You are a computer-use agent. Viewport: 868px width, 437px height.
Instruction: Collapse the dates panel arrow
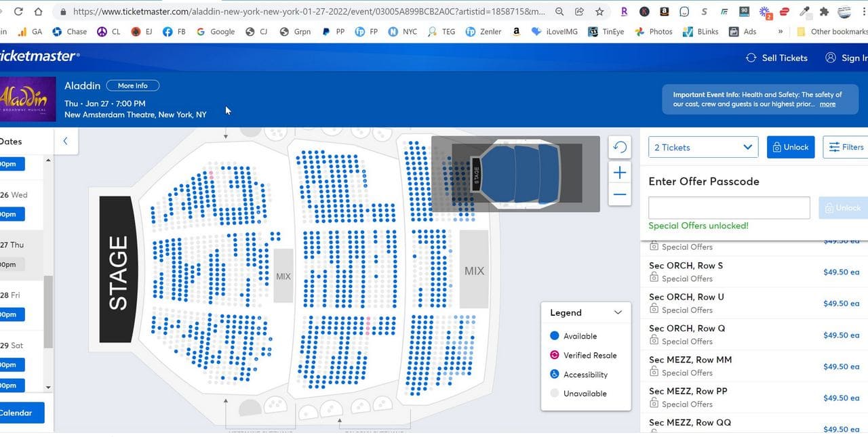click(x=66, y=141)
